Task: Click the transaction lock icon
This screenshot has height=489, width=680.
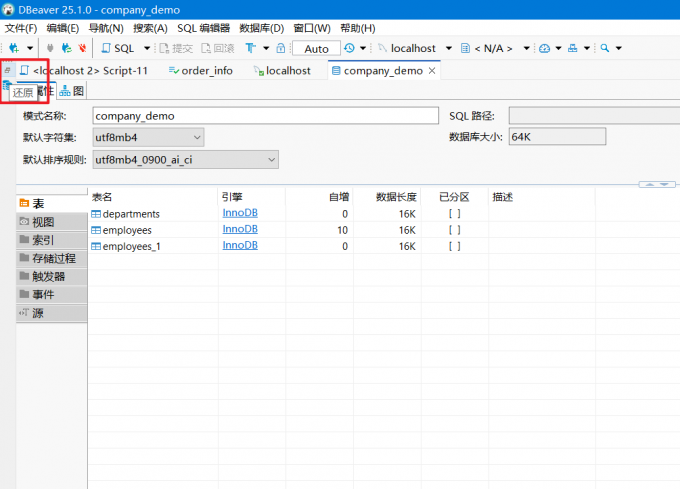Action: coord(281,48)
